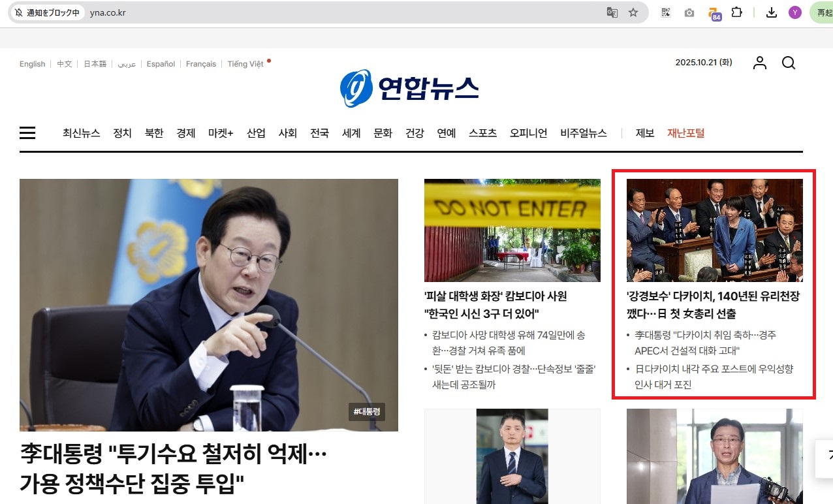The width and height of the screenshot is (833, 504).
Task: Bookmark page with the star icon
Action: [x=633, y=12]
